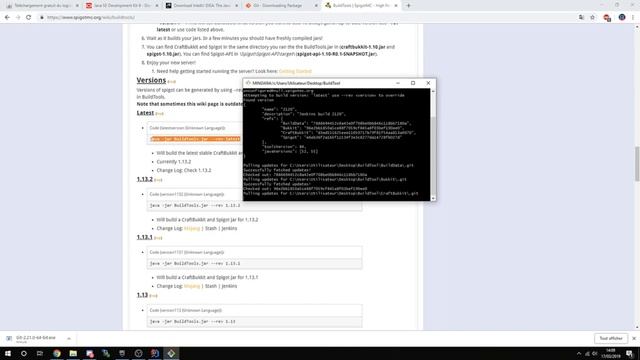Close the Java SE Development Kit tab
The image size is (640, 360).
[157, 6]
